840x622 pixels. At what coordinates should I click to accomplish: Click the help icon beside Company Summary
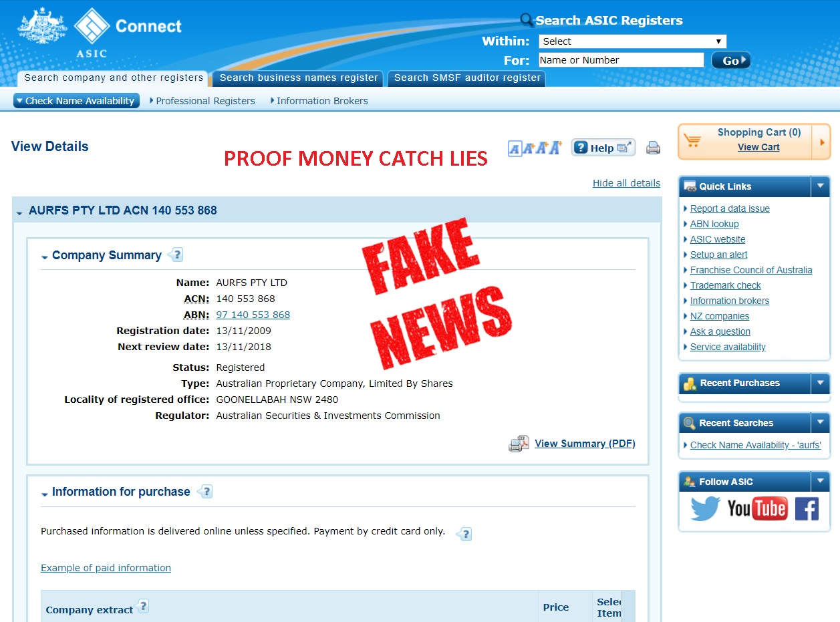(x=176, y=255)
